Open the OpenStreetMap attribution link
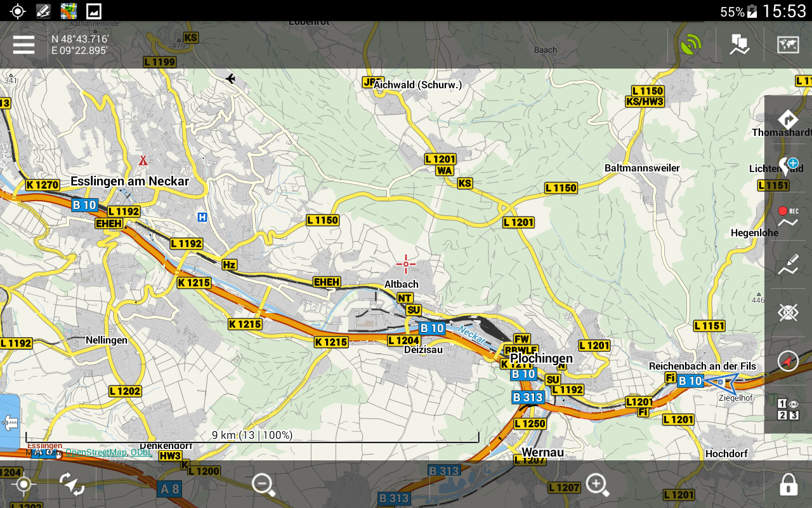Viewport: 812px width, 508px height. coord(96,453)
